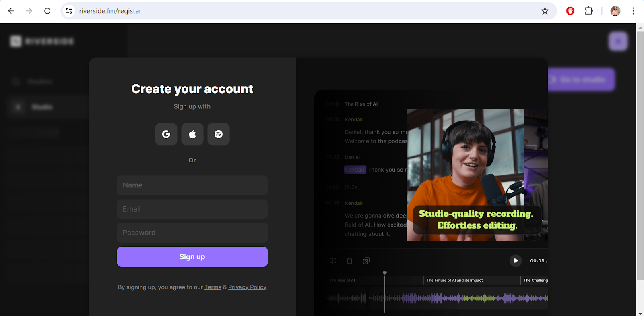The height and width of the screenshot is (316, 644).
Task: Focus the Name field
Action: pos(192,185)
